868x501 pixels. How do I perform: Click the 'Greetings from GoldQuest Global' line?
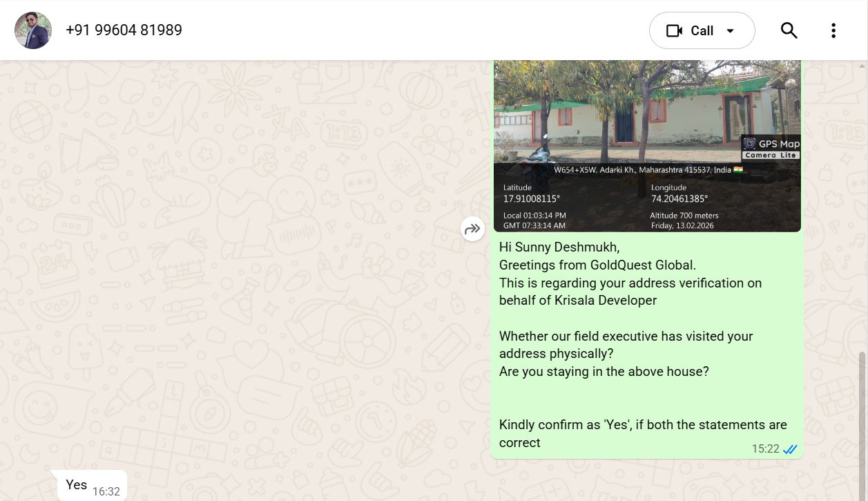(x=597, y=265)
